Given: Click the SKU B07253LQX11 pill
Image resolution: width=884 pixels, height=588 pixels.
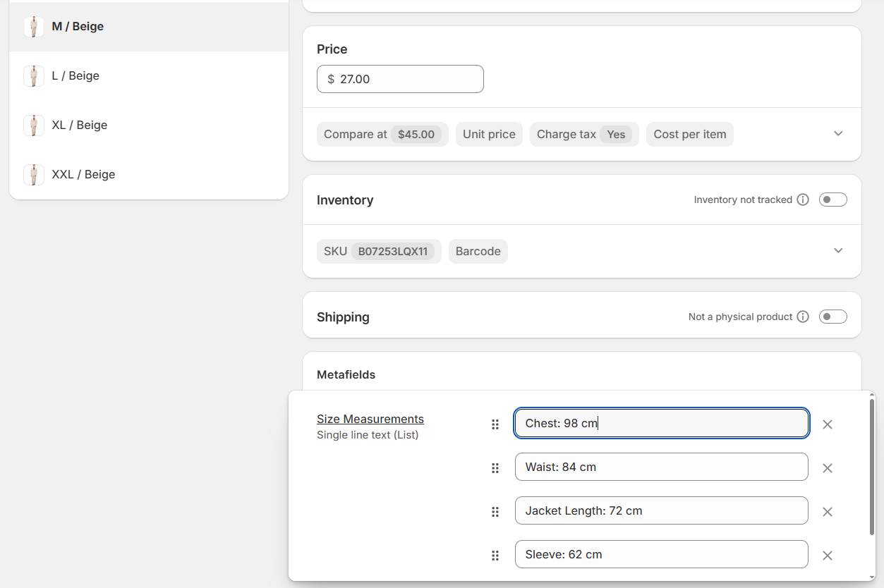Looking at the screenshot, I should click(x=379, y=251).
